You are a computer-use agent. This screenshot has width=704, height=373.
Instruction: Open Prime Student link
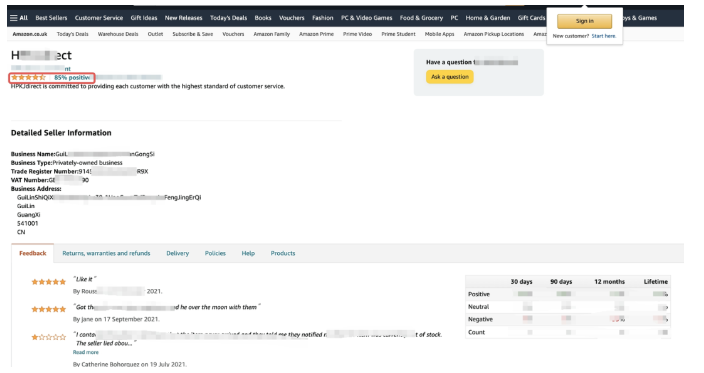click(x=398, y=34)
